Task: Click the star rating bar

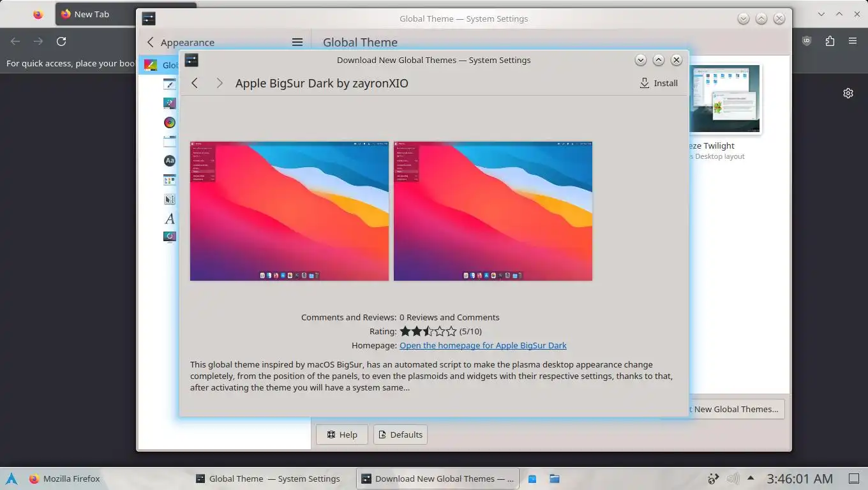Action: pyautogui.click(x=428, y=331)
